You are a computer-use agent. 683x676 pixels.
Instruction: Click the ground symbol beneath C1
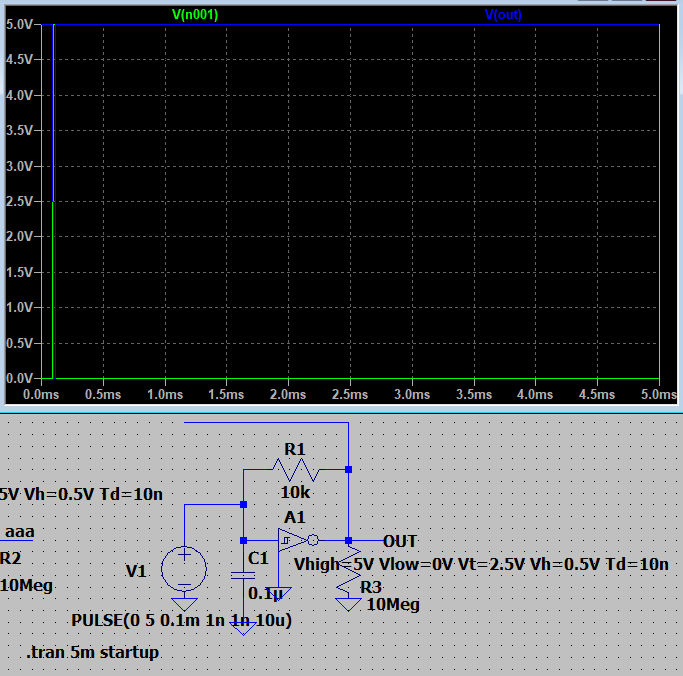pos(243,627)
